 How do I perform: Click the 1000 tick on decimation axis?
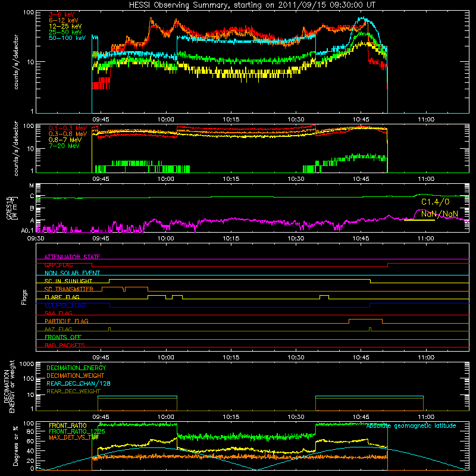tap(27, 364)
